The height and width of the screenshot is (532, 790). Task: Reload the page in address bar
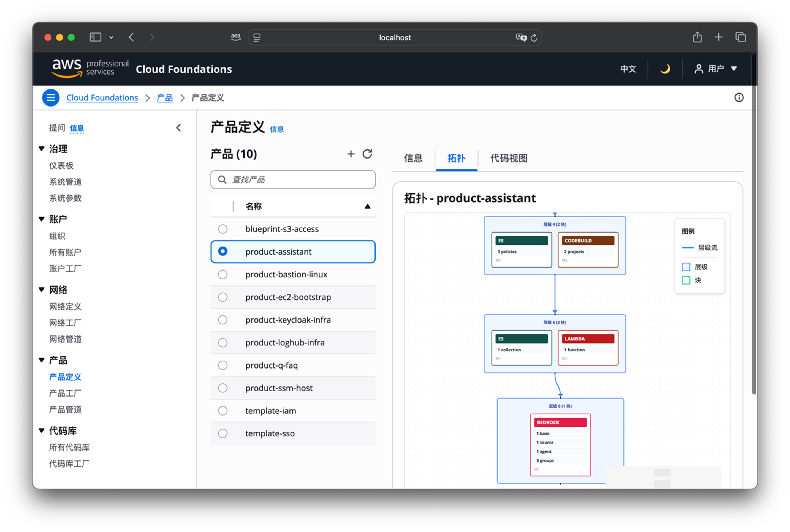point(534,38)
